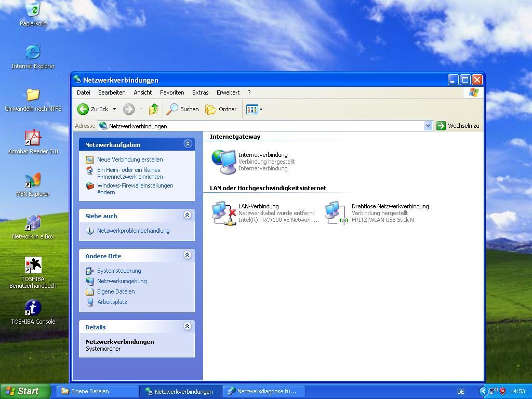The height and width of the screenshot is (399, 532).
Task: Open the Favoriten menu
Action: pyautogui.click(x=172, y=92)
